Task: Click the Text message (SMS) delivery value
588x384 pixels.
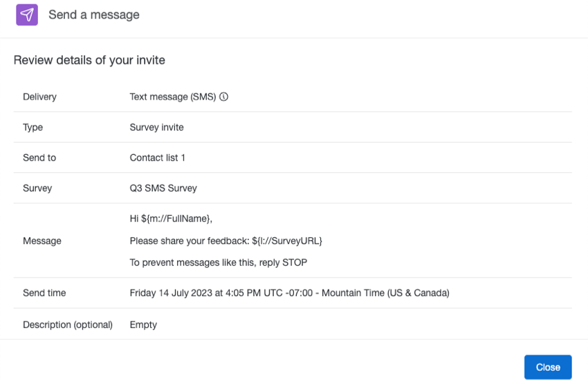Action: pyautogui.click(x=173, y=97)
